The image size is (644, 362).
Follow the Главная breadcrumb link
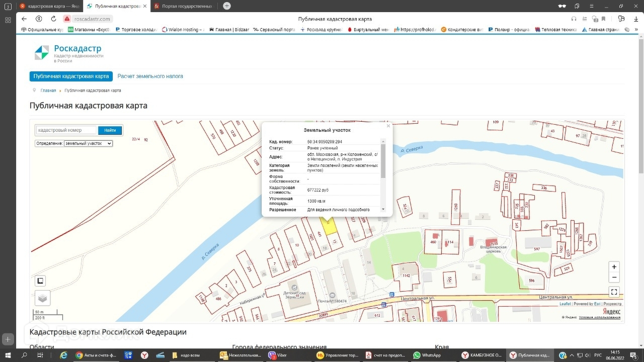48,90
